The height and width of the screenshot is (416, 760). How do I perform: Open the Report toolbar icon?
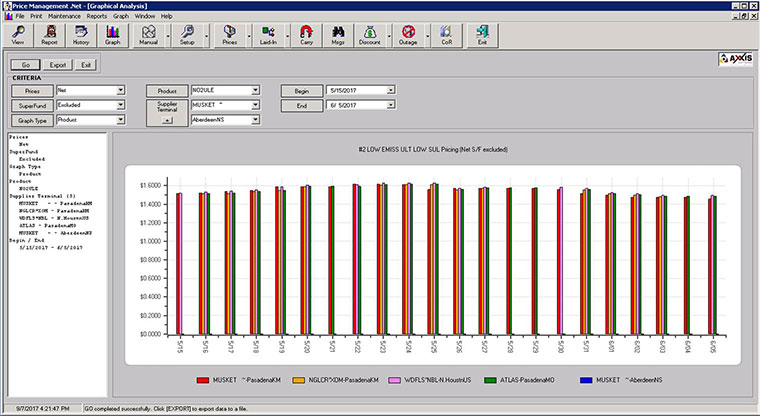pyautogui.click(x=49, y=35)
